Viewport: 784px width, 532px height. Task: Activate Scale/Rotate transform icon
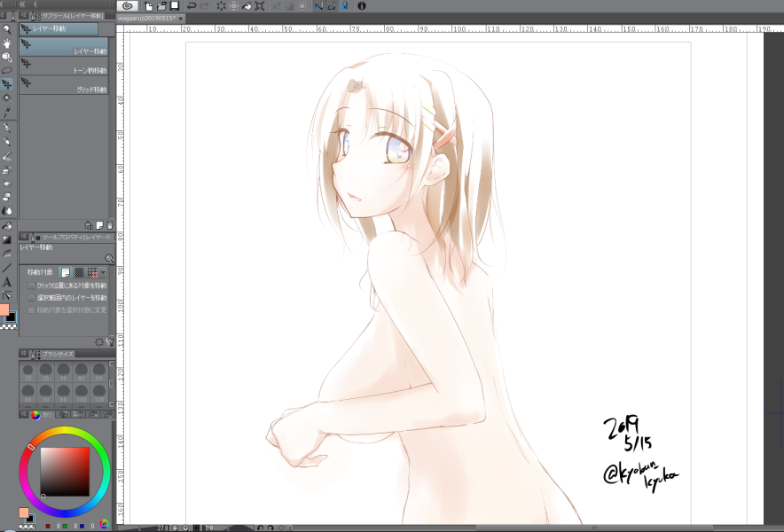point(260,6)
